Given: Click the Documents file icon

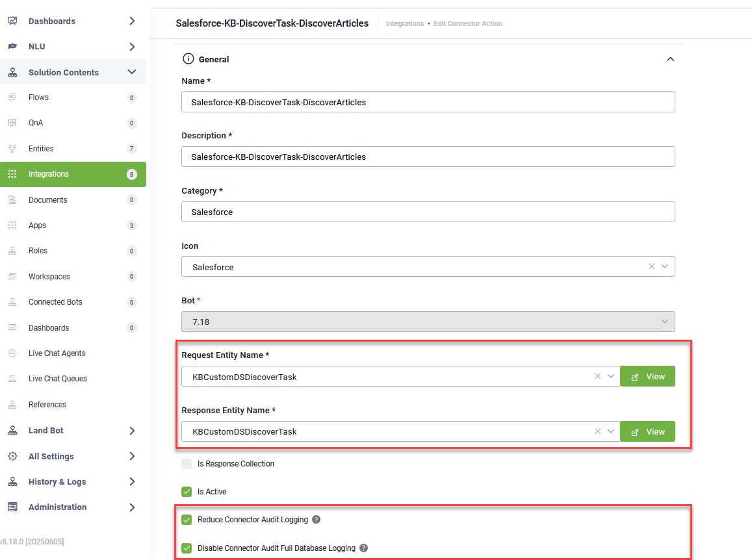Looking at the screenshot, I should [12, 200].
